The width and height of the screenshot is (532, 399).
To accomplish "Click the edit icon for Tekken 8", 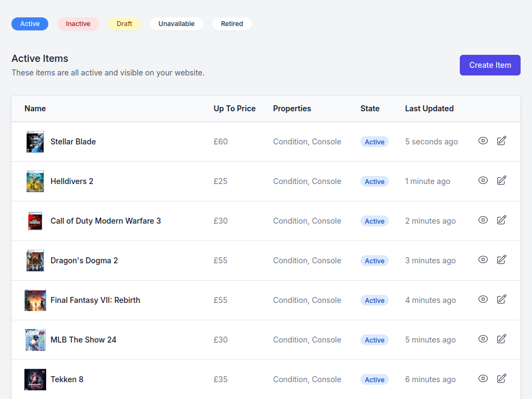I will tap(502, 379).
